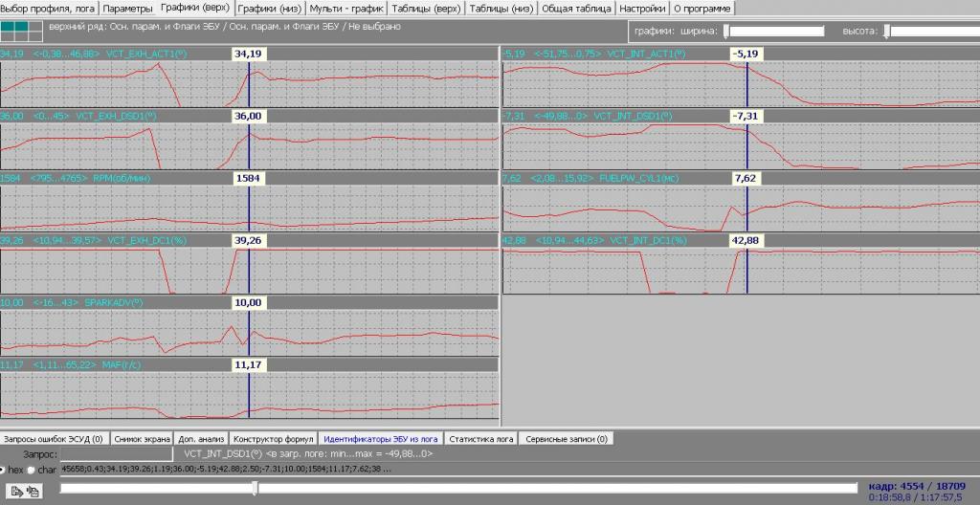The image size is (980, 505).
Task: Open the О программе tab
Action: coord(702,9)
